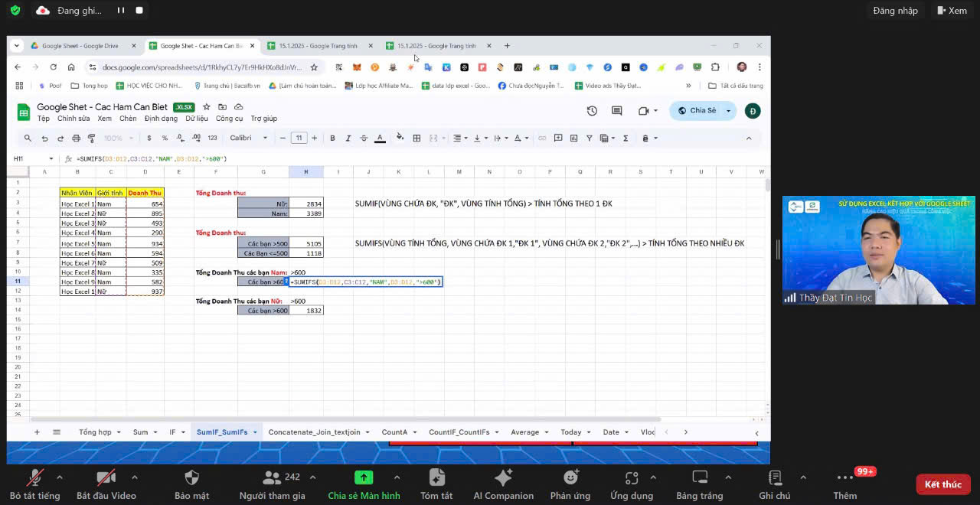
Task: Pause the Zoom recording
Action: (120, 11)
